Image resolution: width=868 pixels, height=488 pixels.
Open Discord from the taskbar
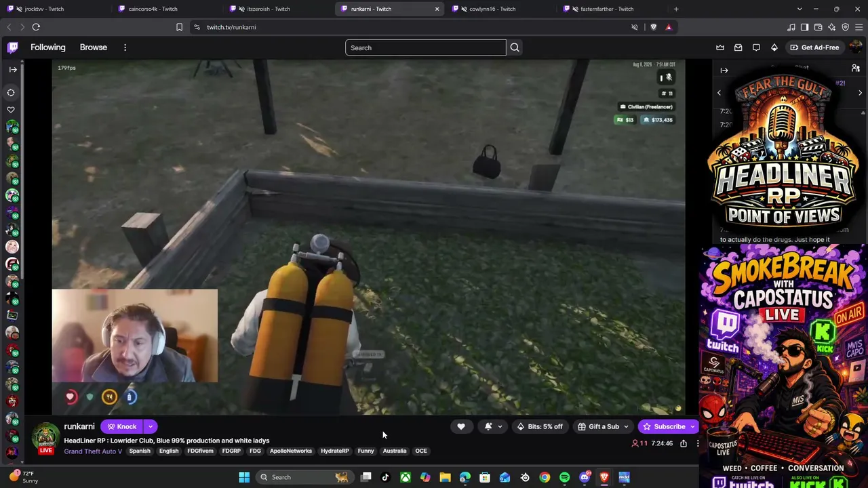click(585, 477)
